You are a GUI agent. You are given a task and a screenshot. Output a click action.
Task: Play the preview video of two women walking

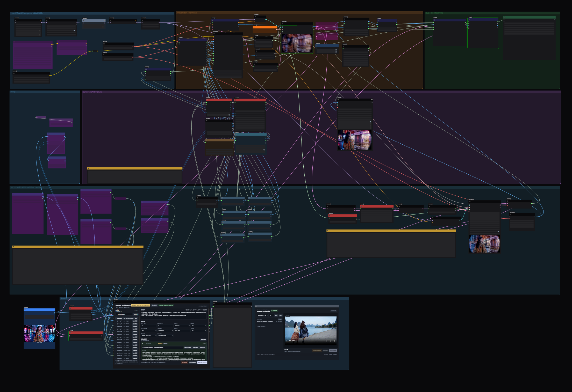click(x=287, y=341)
